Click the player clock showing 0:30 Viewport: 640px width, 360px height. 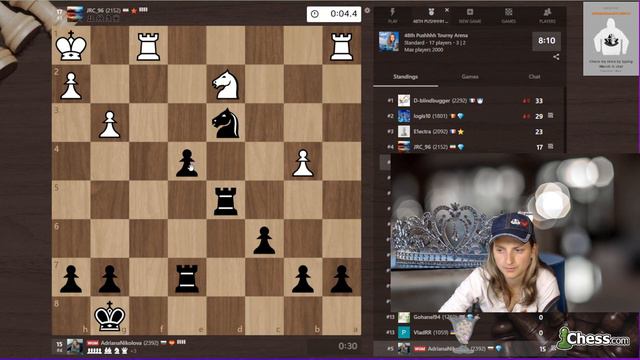(333, 346)
